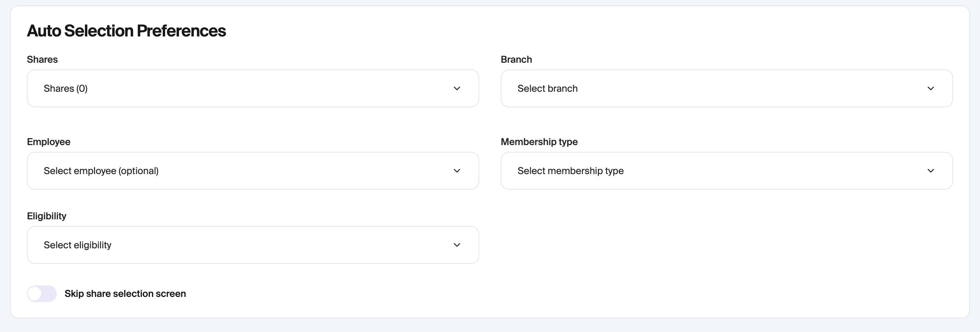
Task: Click the 'Skip share selection screen' toggle label
Action: click(125, 294)
